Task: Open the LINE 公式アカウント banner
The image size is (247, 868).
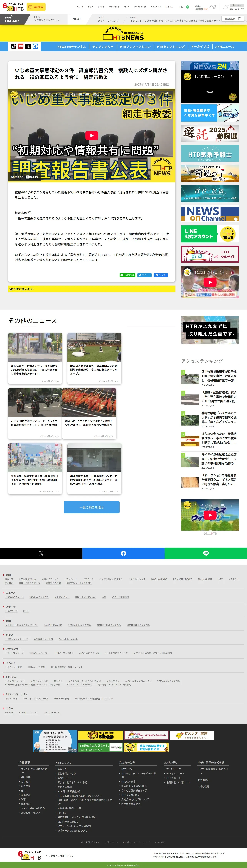Action: (x=210, y=234)
